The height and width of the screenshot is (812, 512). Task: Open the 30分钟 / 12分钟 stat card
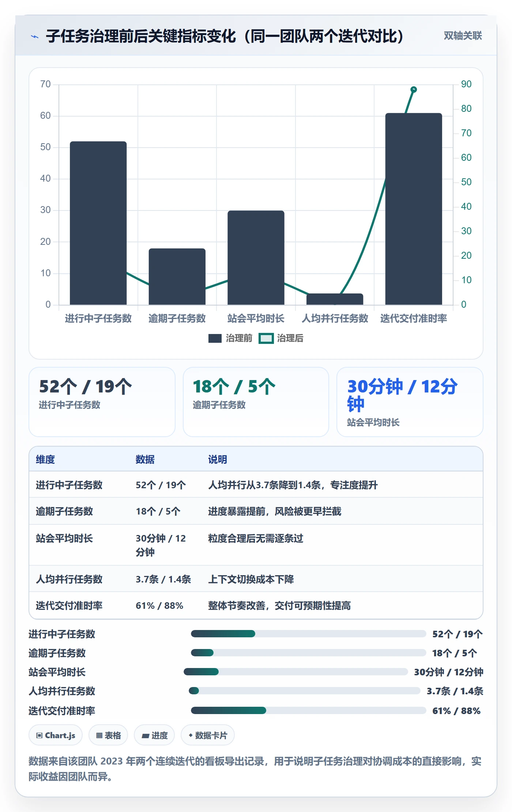(410, 402)
